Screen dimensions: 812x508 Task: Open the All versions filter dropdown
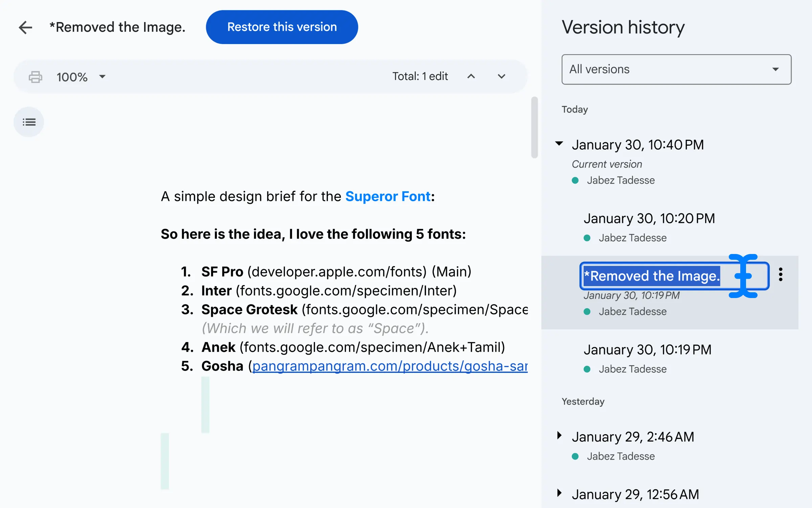(676, 69)
